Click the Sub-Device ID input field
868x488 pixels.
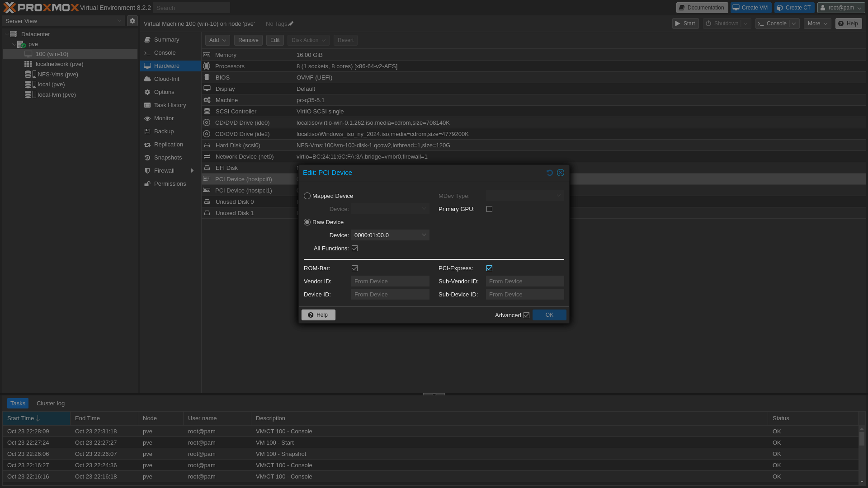point(525,294)
